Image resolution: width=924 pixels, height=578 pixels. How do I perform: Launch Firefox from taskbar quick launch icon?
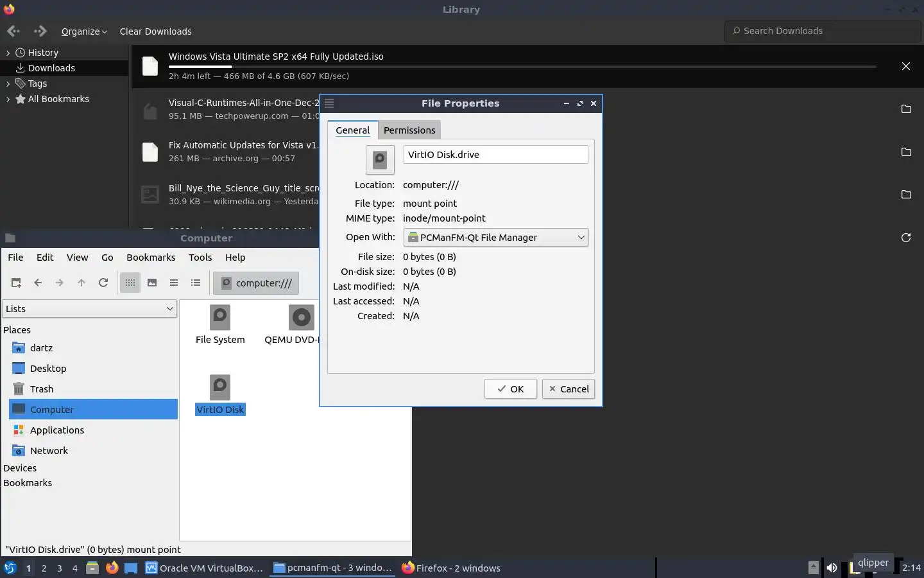(x=112, y=568)
